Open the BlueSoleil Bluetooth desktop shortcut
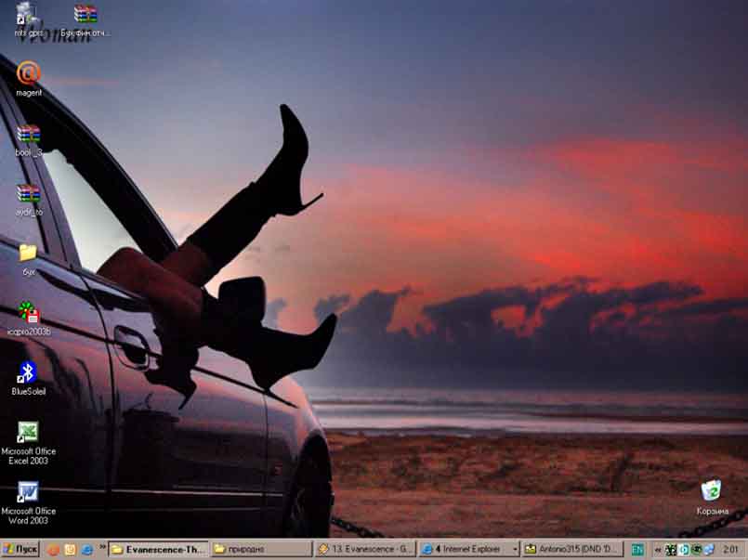The image size is (748, 560). pos(28,373)
